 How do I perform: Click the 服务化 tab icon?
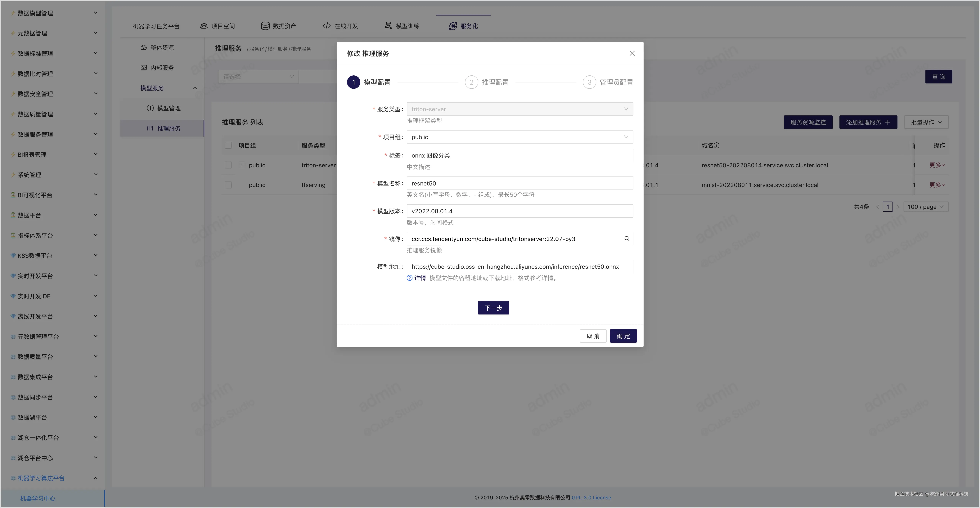[453, 26]
